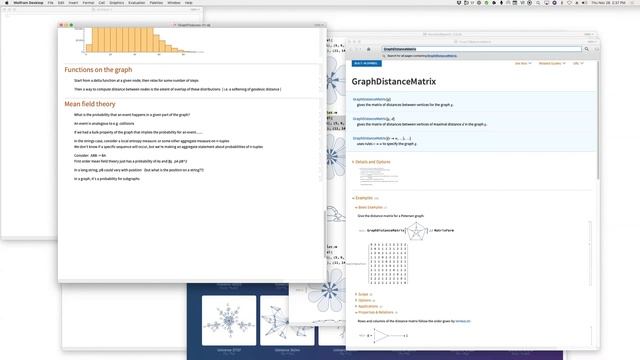Open the Edit menu

pyautogui.click(x=61, y=2)
